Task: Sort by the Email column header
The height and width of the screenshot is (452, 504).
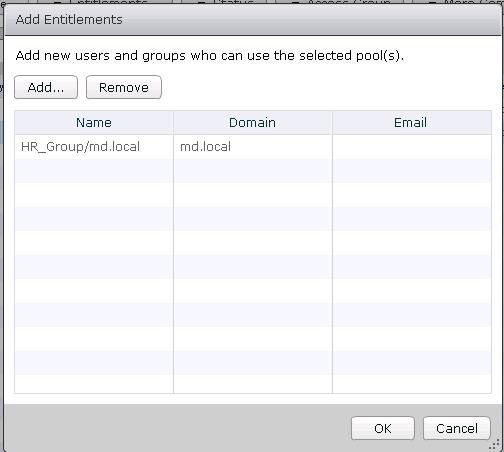Action: tap(412, 123)
